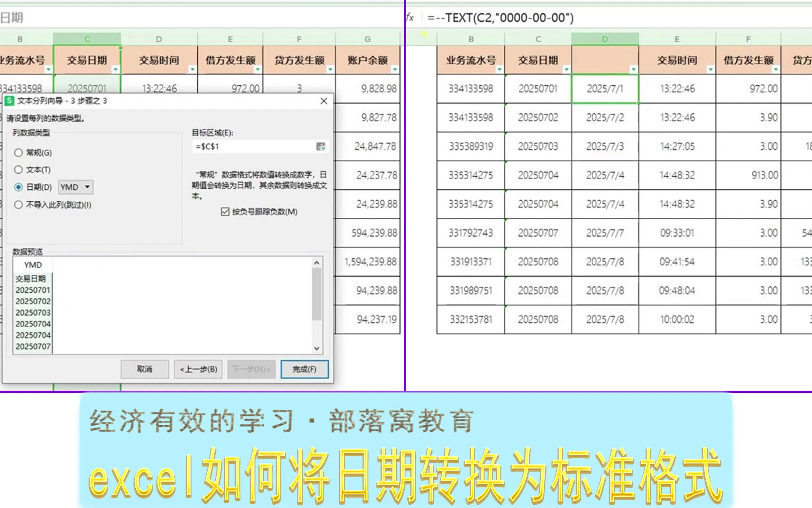This screenshot has width=812, height=508.
Task: Select column E header in left sheet
Action: click(x=230, y=39)
